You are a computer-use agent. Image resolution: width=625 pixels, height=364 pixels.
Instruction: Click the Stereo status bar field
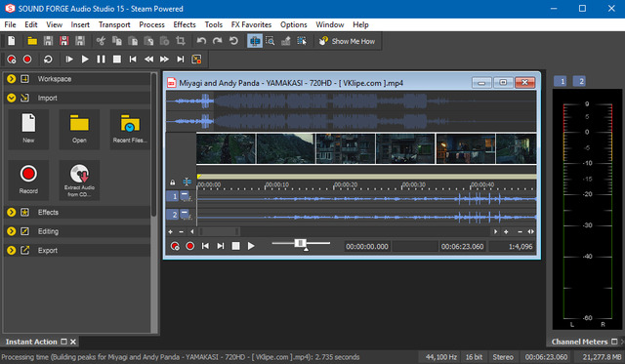click(503, 357)
